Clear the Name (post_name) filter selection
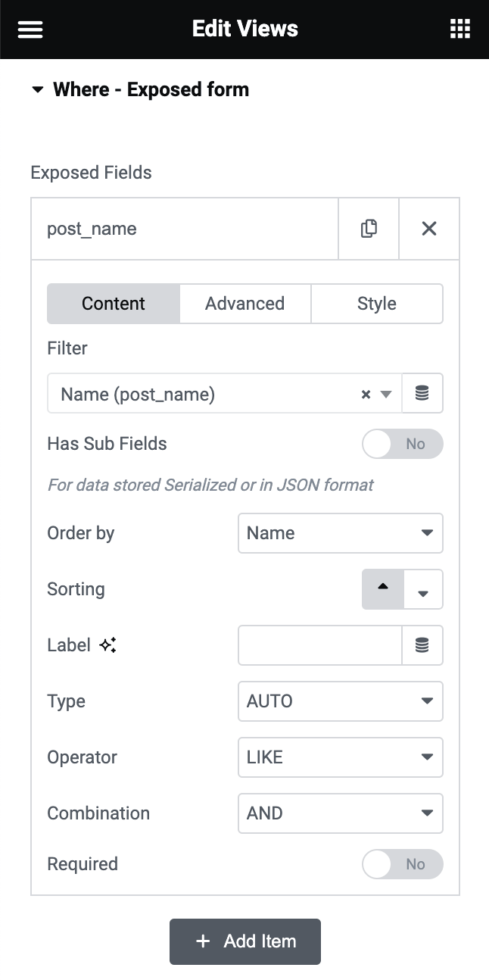The width and height of the screenshot is (489, 980). [x=366, y=395]
